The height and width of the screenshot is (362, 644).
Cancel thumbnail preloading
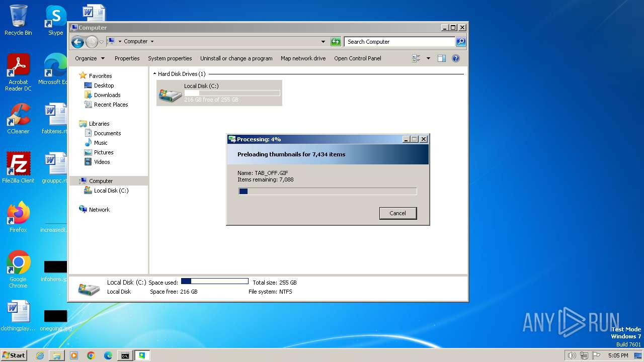(x=397, y=213)
